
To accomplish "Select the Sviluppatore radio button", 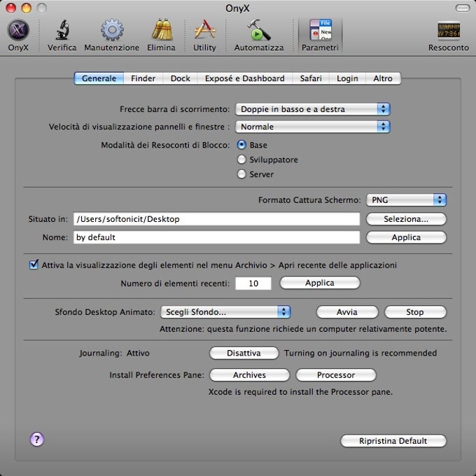I will tap(241, 160).
